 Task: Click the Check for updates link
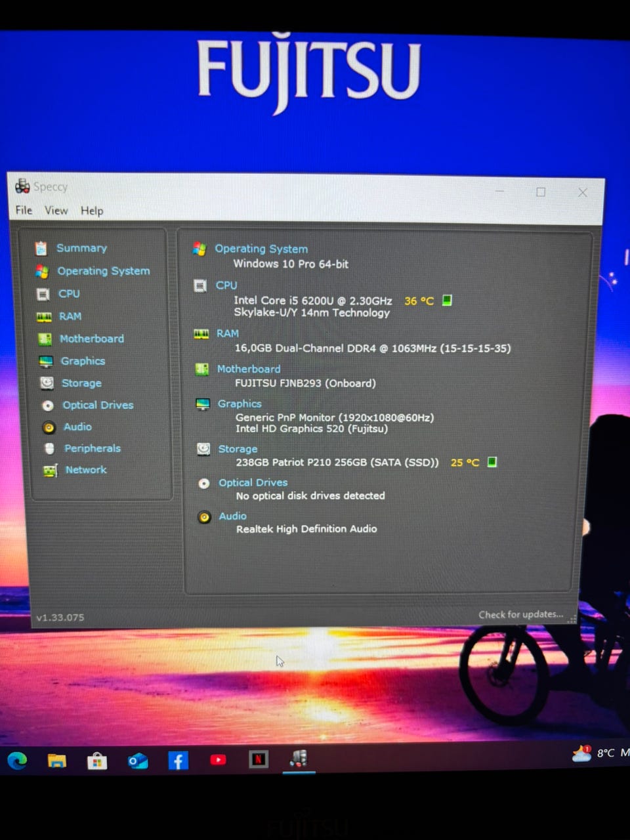click(521, 615)
